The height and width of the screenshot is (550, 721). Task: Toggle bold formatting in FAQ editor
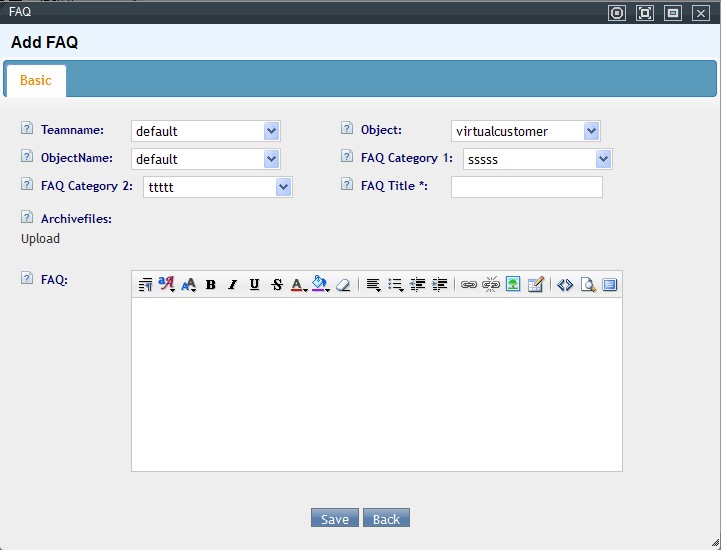click(211, 285)
